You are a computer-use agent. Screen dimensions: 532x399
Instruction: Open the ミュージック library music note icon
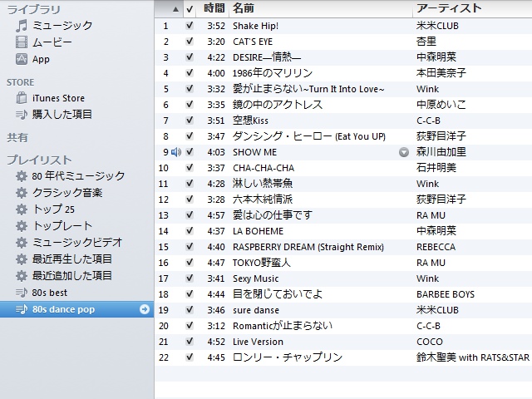(x=22, y=26)
